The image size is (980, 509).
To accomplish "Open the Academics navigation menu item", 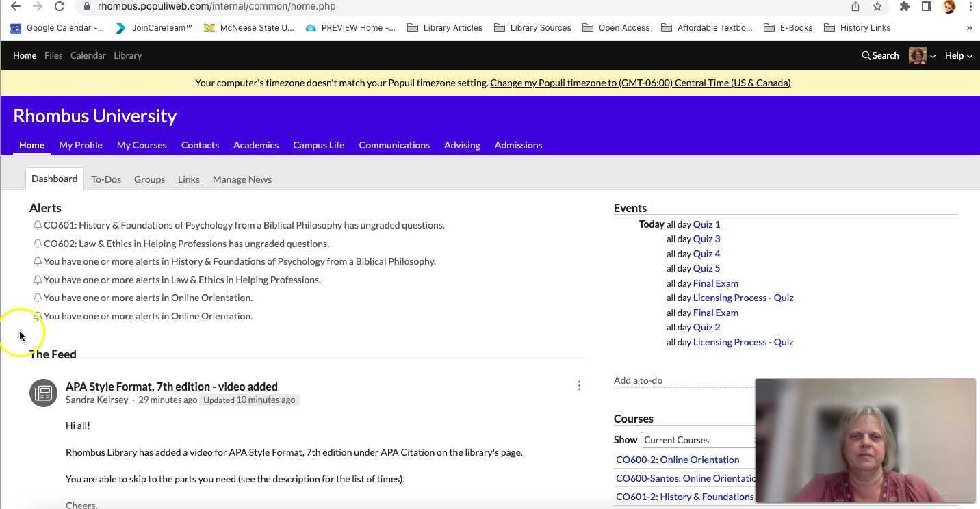I will pos(255,145).
